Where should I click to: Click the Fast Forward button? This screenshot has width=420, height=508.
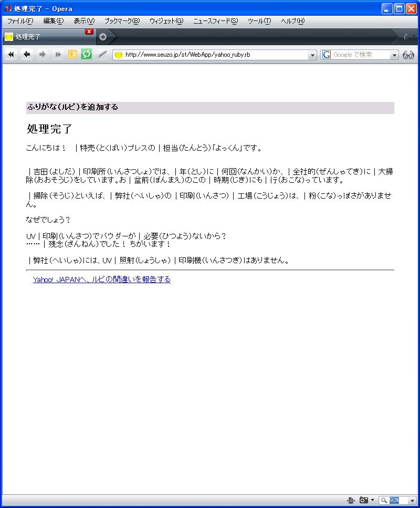tap(58, 55)
